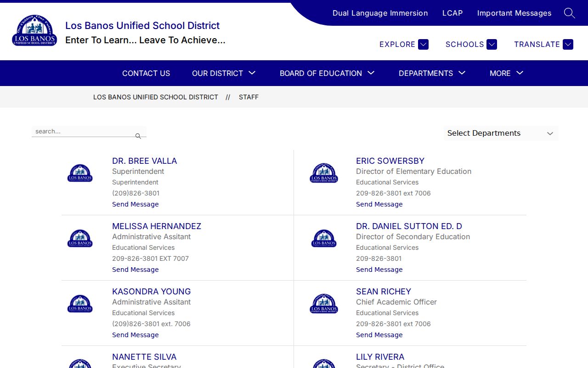
Task: Click 'Director of Secondary Education' title text
Action: (413, 237)
